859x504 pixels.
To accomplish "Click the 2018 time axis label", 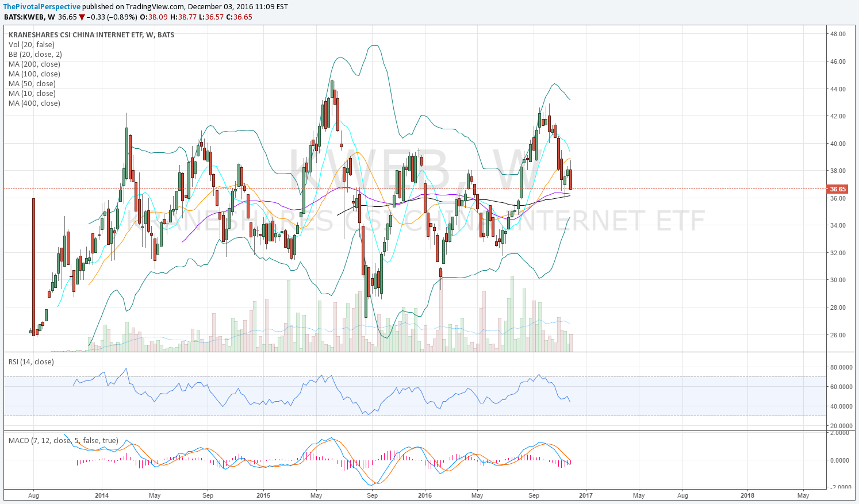I will [x=747, y=495].
